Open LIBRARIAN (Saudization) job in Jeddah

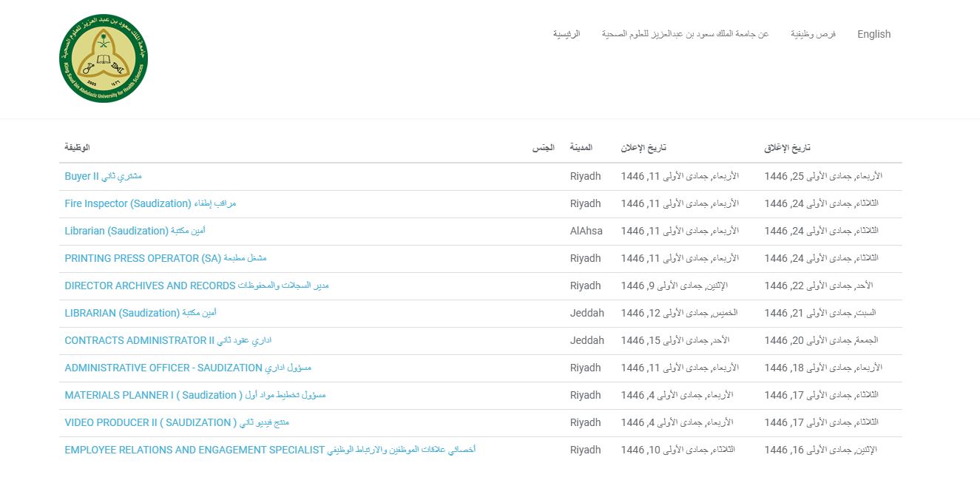pos(141,313)
